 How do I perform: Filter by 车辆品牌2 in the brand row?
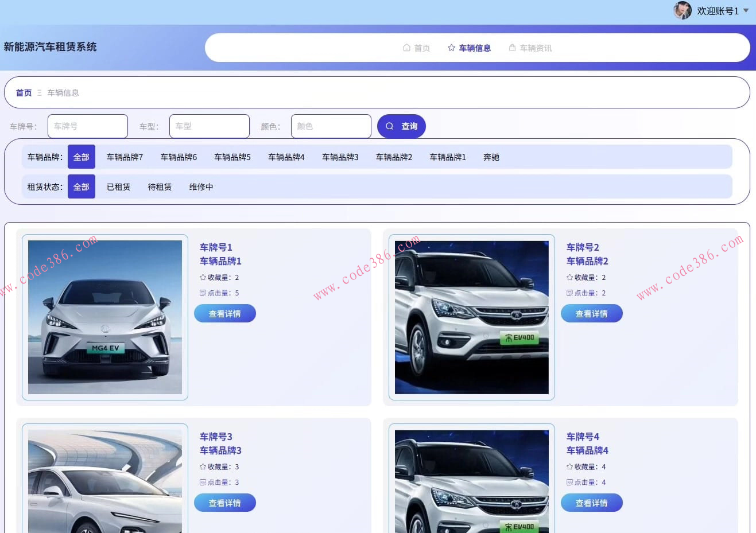394,157
